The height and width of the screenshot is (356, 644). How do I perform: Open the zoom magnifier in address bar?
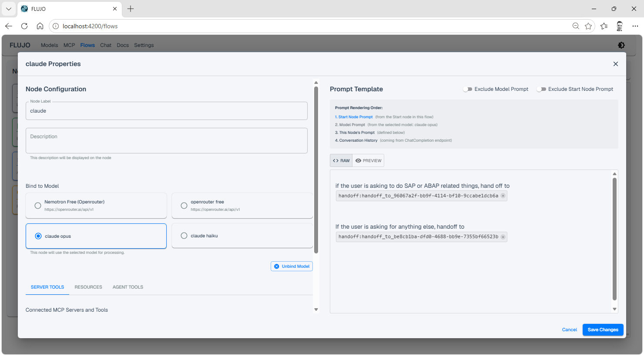(x=576, y=26)
